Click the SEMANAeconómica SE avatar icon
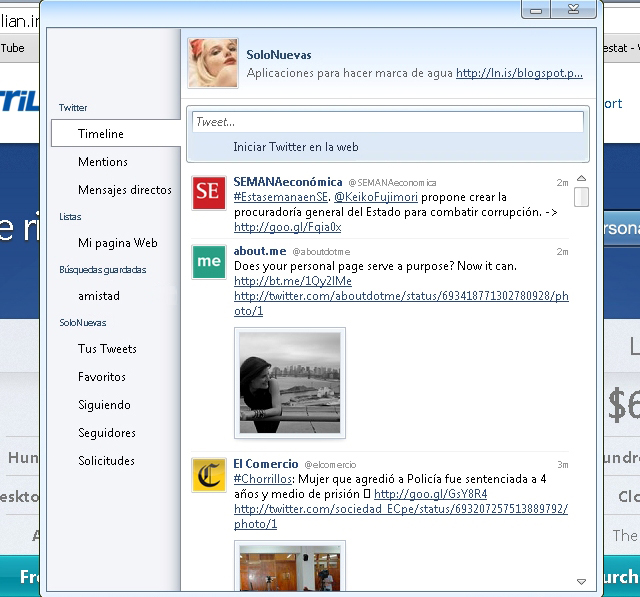The height and width of the screenshot is (597, 640). [209, 192]
